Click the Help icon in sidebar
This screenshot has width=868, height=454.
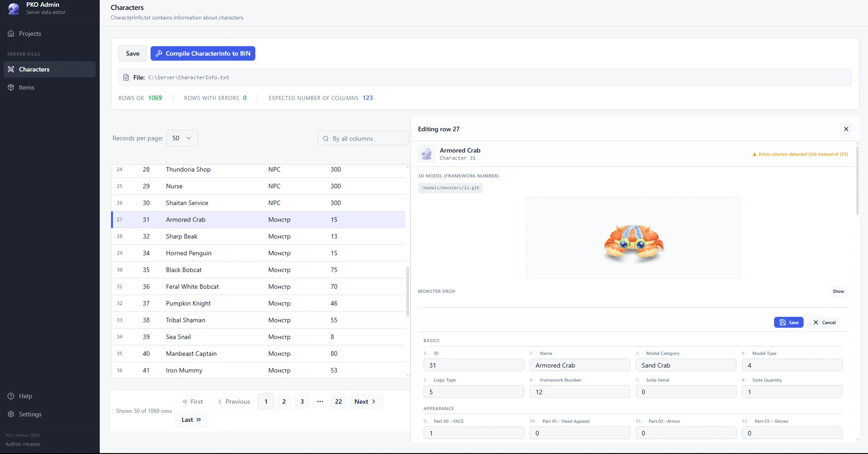tap(11, 396)
